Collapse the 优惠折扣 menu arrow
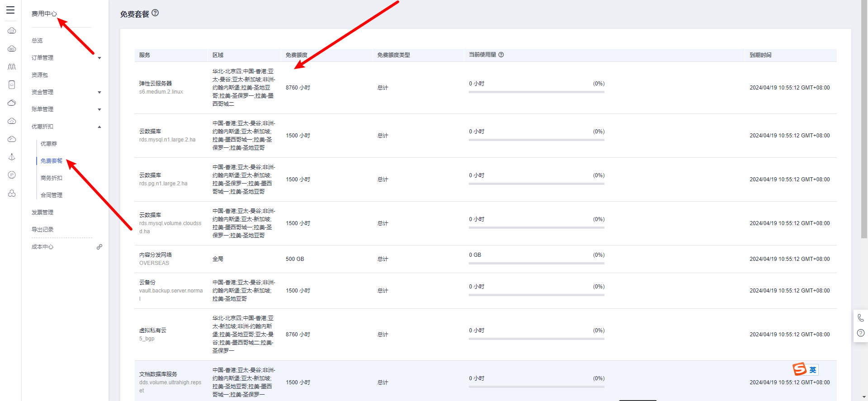This screenshot has height=401, width=868. (x=99, y=127)
